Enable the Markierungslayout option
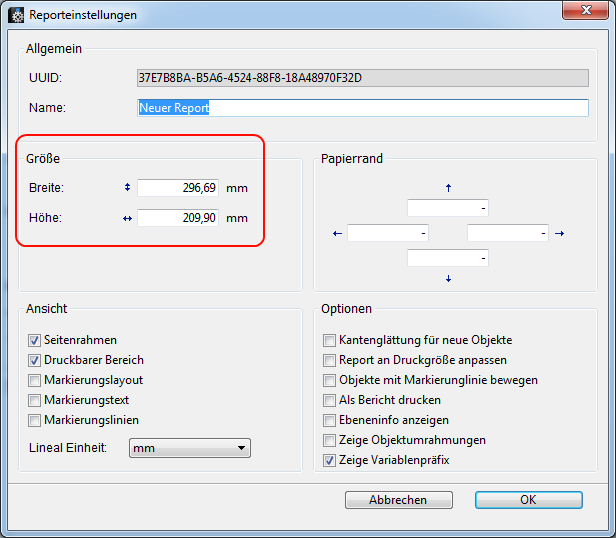Viewport: 616px width, 538px height. click(35, 380)
